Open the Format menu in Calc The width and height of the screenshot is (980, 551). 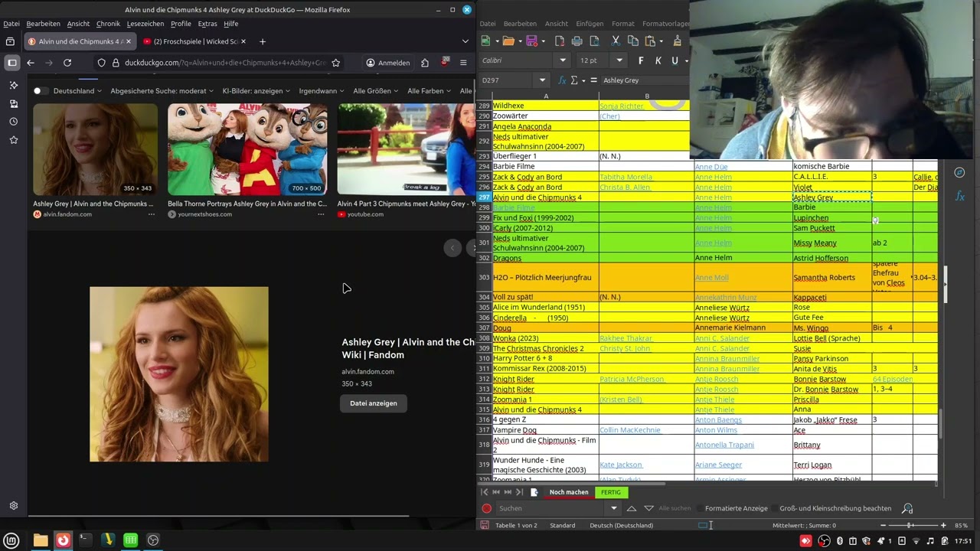click(623, 24)
